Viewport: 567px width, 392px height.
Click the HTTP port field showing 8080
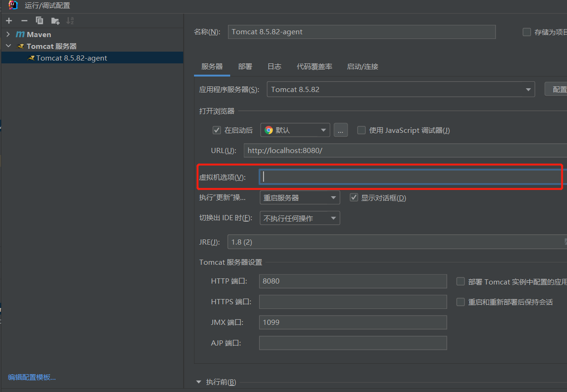[353, 281]
